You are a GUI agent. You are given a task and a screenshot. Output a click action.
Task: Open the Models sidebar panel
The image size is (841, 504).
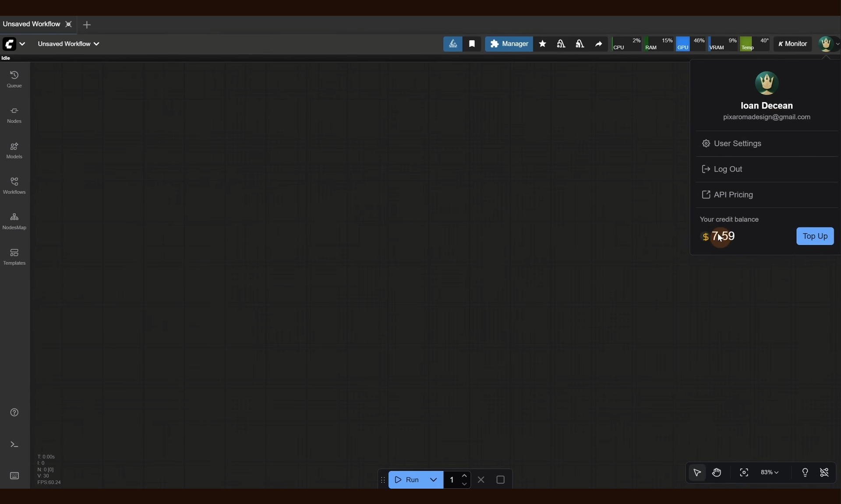coord(14,150)
